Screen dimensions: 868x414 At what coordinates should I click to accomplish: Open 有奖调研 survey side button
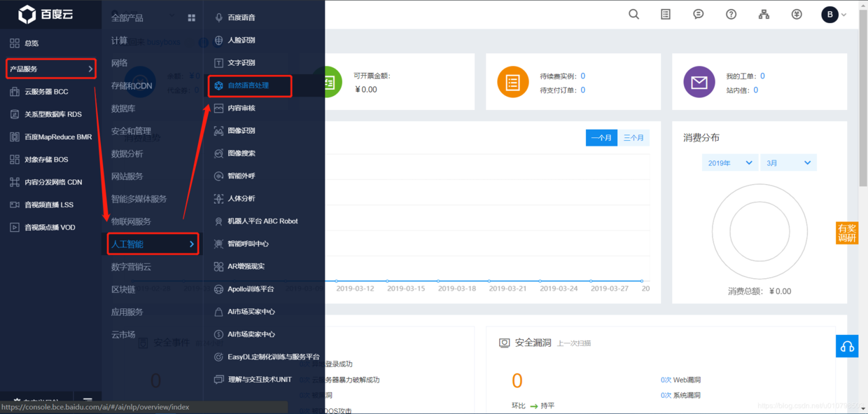click(847, 233)
